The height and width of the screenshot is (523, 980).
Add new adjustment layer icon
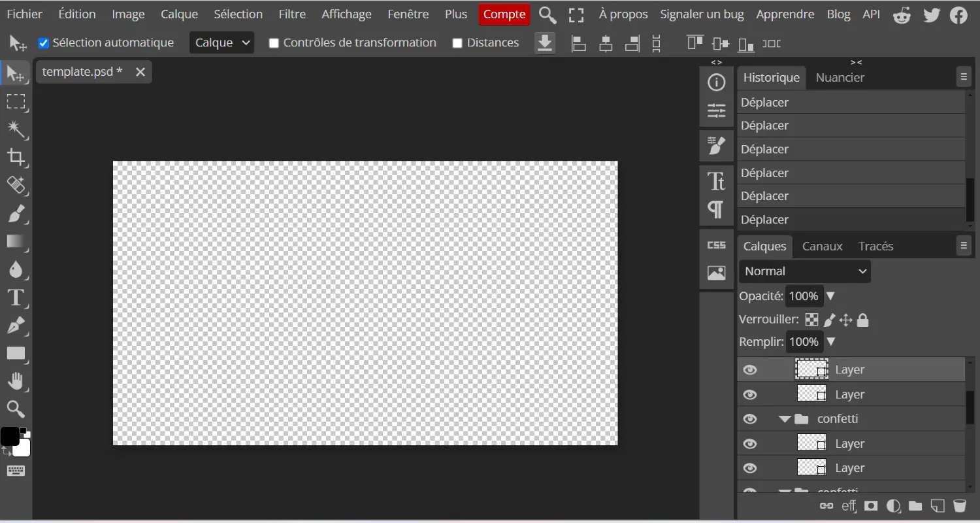click(x=893, y=505)
